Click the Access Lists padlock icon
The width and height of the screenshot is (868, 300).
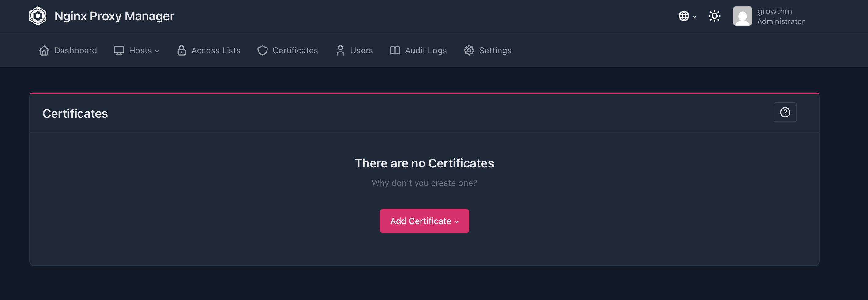tap(181, 50)
